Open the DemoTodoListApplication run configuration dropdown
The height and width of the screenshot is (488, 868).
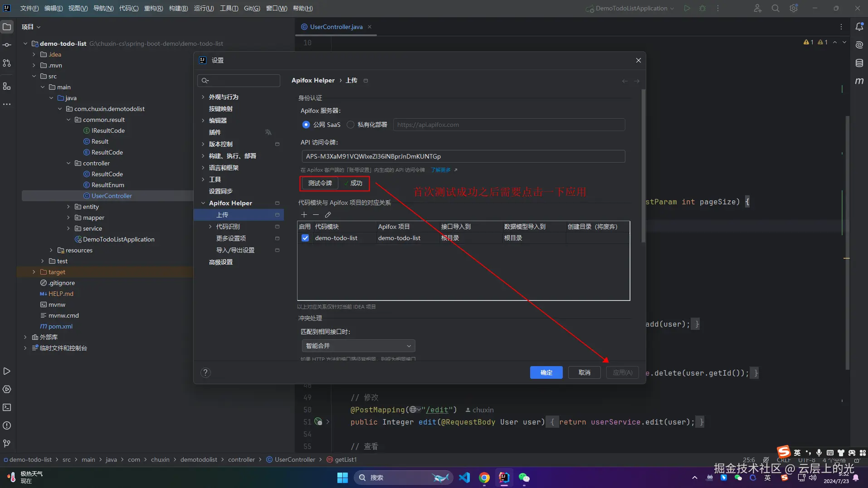click(631, 8)
